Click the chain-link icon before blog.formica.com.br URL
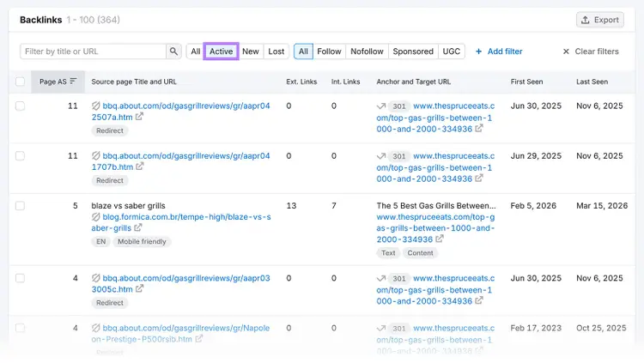644x363 pixels. tap(95, 217)
